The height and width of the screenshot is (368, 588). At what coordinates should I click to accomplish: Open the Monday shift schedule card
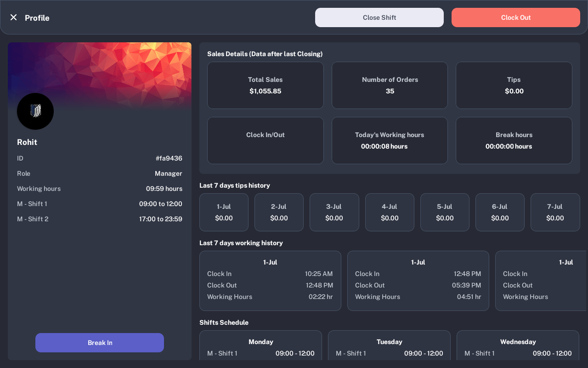261,345
